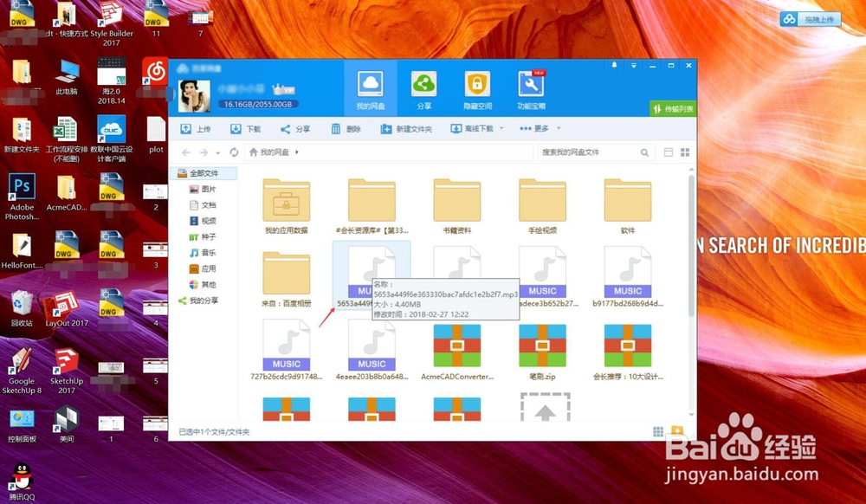Open 腾讯QQ desktop shortcut
The width and height of the screenshot is (866, 504).
22,481
